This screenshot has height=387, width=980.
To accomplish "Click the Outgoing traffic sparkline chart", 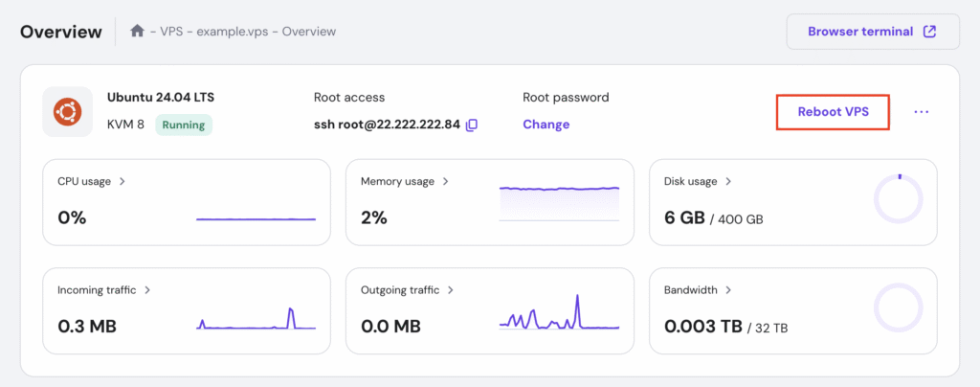I will point(559,311).
